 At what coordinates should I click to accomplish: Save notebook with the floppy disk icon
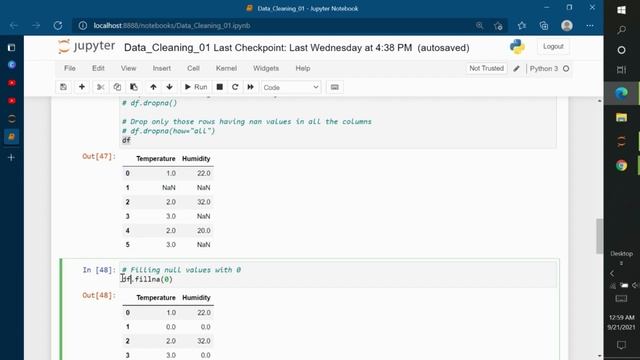point(63,87)
